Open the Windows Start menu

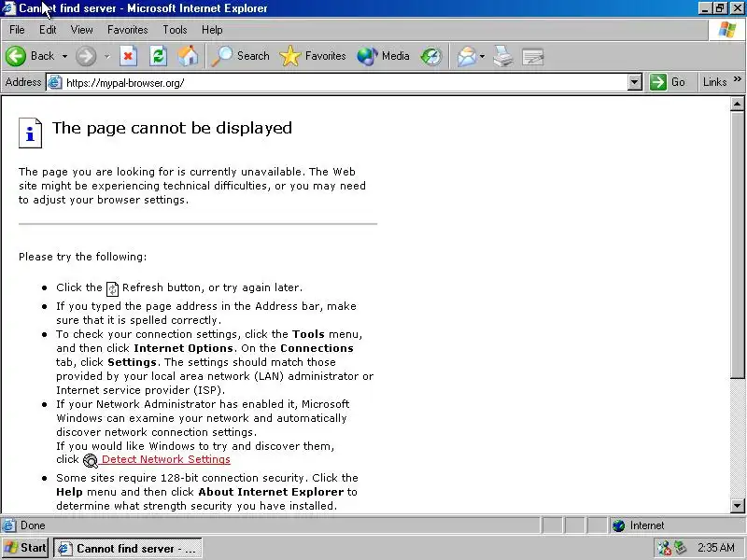point(25,548)
